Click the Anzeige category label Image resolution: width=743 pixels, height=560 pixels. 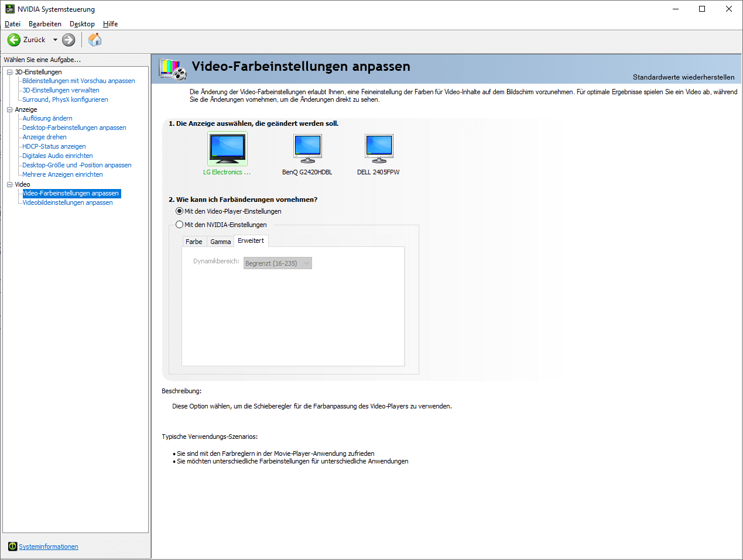pos(26,109)
